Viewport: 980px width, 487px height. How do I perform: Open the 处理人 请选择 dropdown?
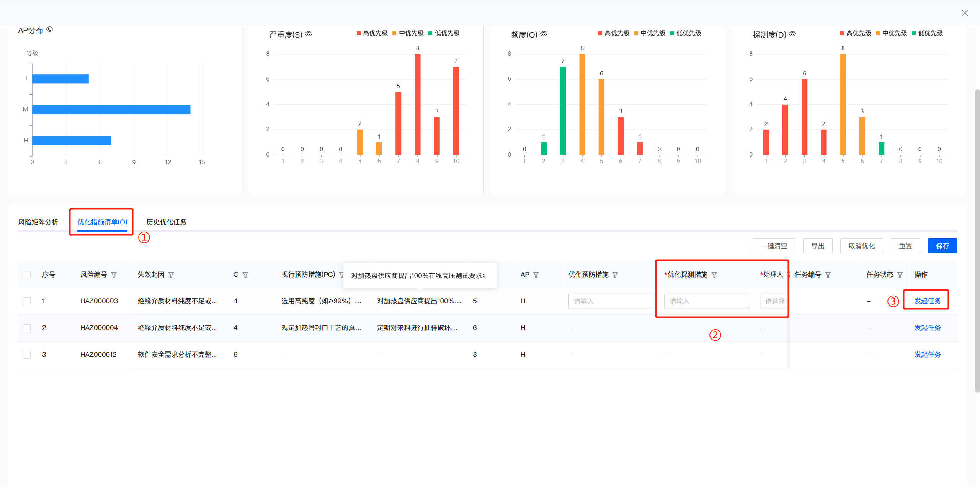(774, 301)
